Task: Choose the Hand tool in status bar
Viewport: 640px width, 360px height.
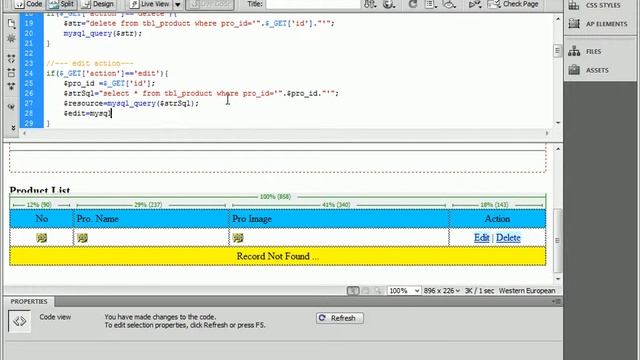Action: click(366, 291)
